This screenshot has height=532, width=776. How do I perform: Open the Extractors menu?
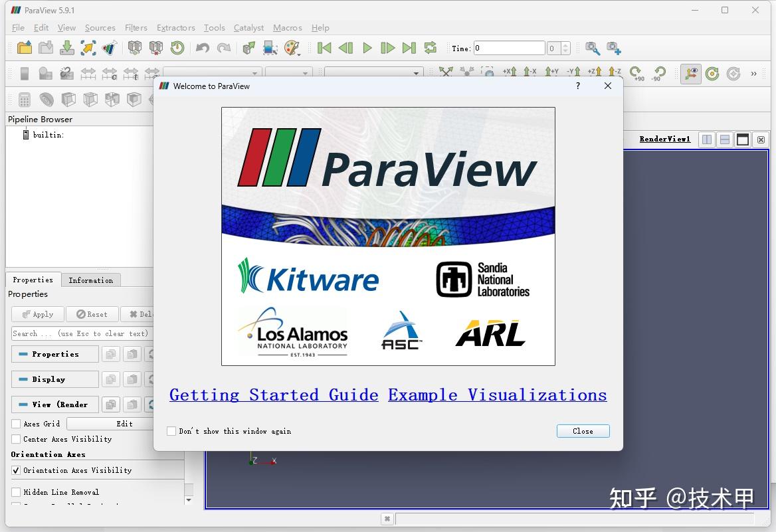tap(175, 28)
